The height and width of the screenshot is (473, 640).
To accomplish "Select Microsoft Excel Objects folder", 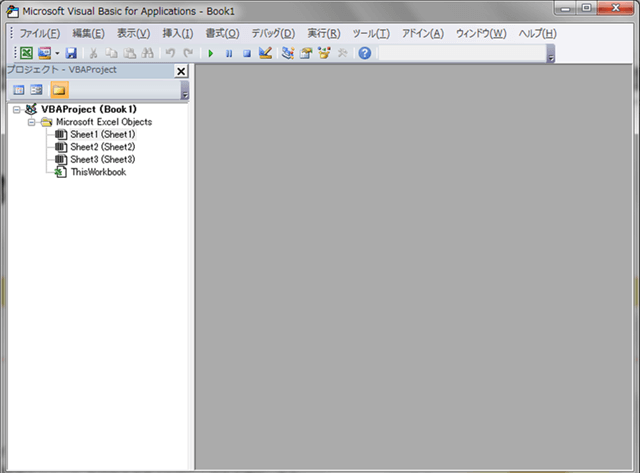I will tap(104, 122).
